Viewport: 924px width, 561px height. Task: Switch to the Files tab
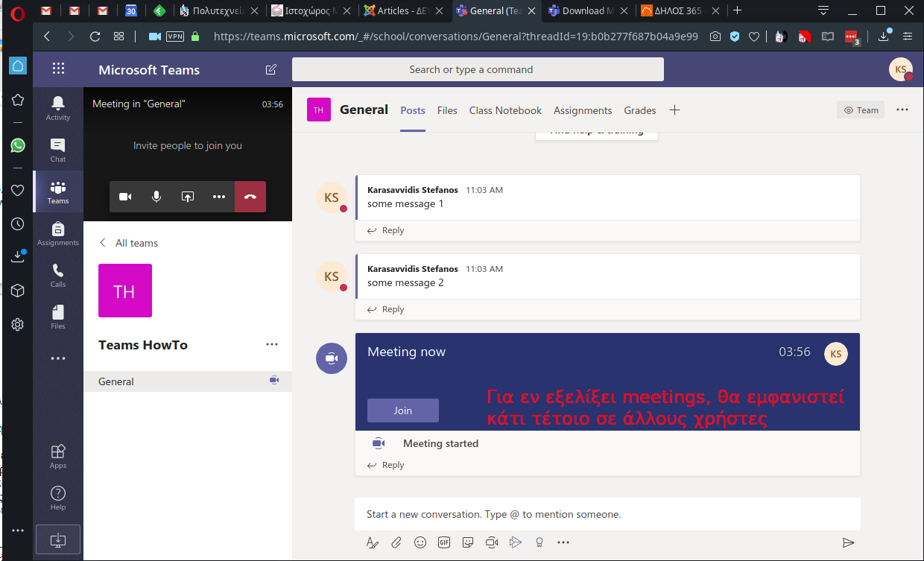point(447,110)
